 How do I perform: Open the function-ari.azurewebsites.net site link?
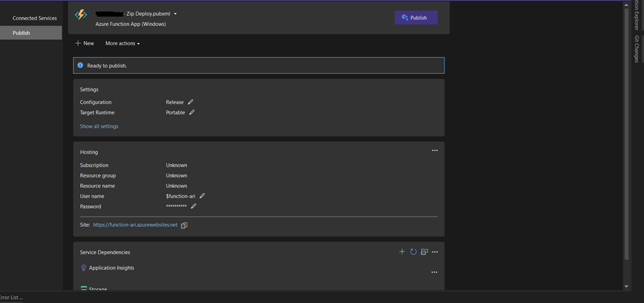(135, 225)
